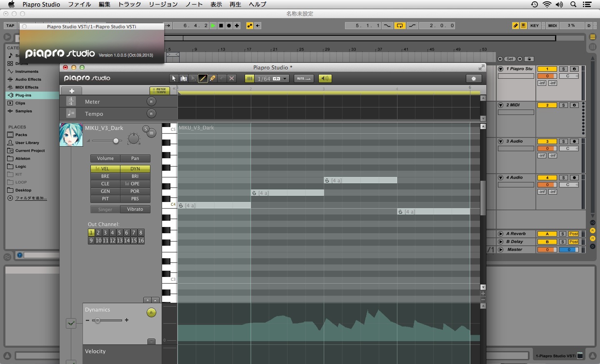600x364 pixels.
Task: Click the MIDI map mode button
Action: click(552, 25)
